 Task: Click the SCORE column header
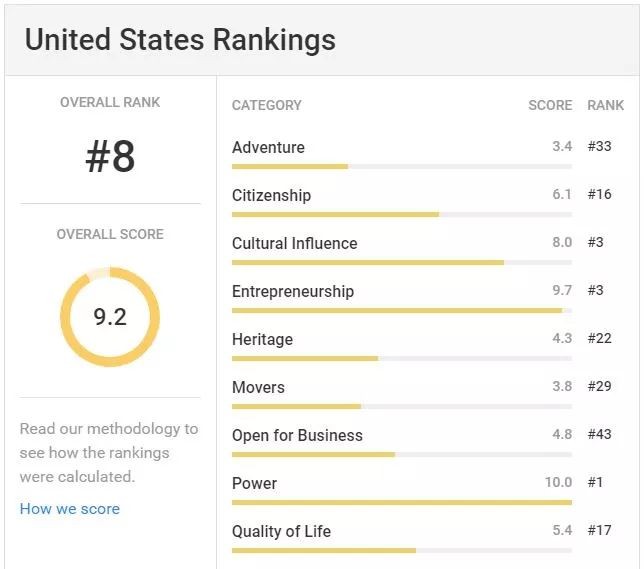click(550, 105)
